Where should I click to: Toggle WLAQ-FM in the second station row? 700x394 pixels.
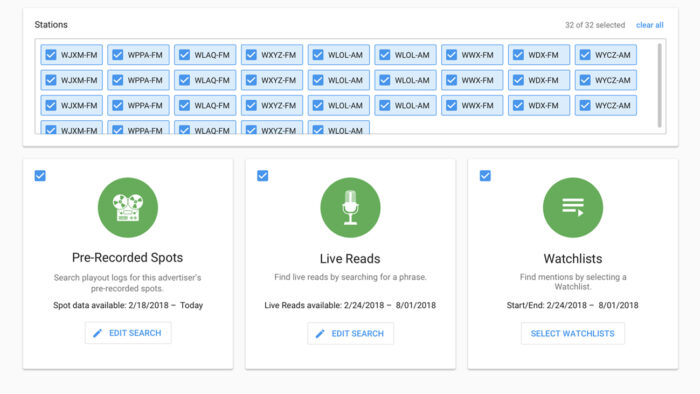205,80
